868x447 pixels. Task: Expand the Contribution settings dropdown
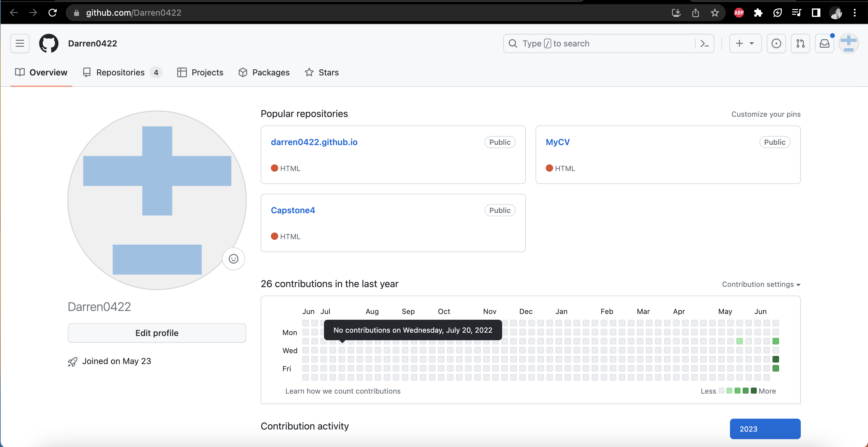tap(761, 284)
